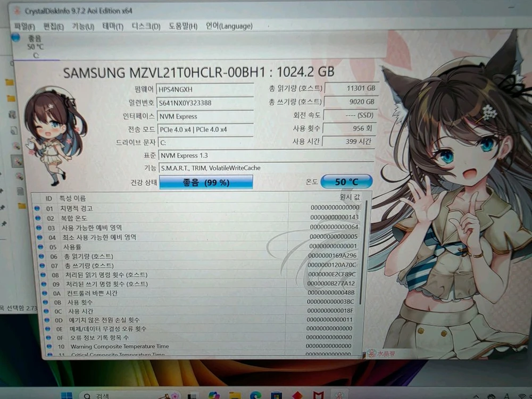Image resolution: width=532 pixels, height=399 pixels.
Task: Open the 디스크(D) menu
Action: click(146, 27)
